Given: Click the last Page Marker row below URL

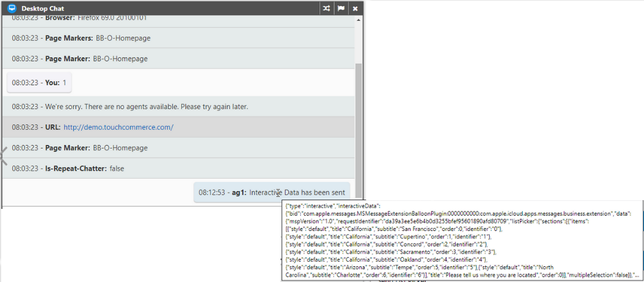Looking at the screenshot, I should (x=79, y=148).
